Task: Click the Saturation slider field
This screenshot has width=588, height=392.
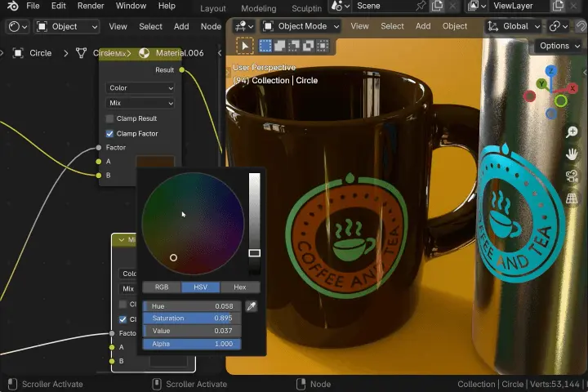Action: 192,318
